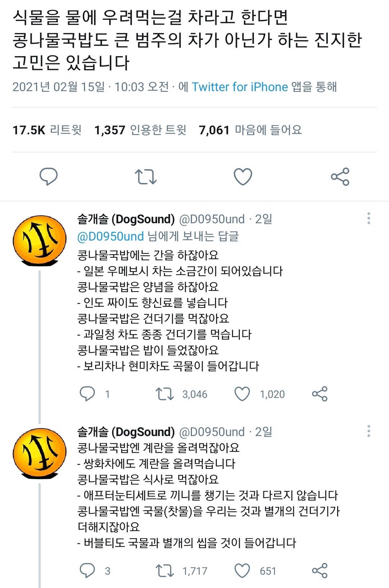Screen dimensions: 389x588
Task: View the 17.5K retweets list
Action: pos(47,130)
